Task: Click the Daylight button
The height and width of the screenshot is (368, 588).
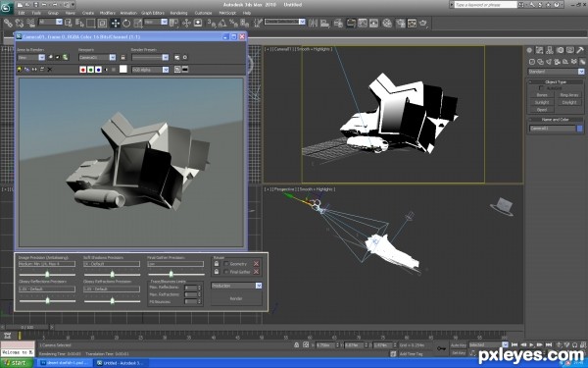Action: coord(569,102)
